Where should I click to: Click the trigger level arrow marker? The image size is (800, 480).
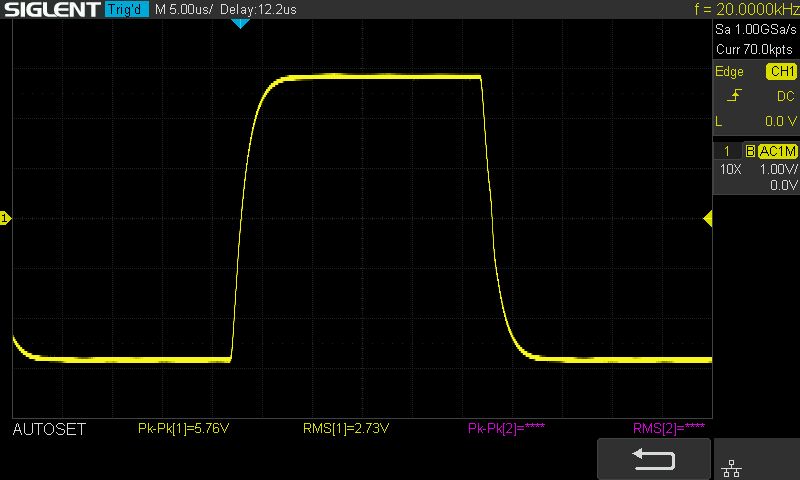pos(707,219)
